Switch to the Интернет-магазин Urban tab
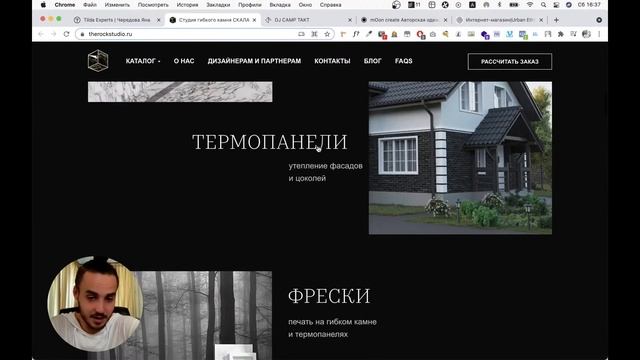 pos(499,20)
